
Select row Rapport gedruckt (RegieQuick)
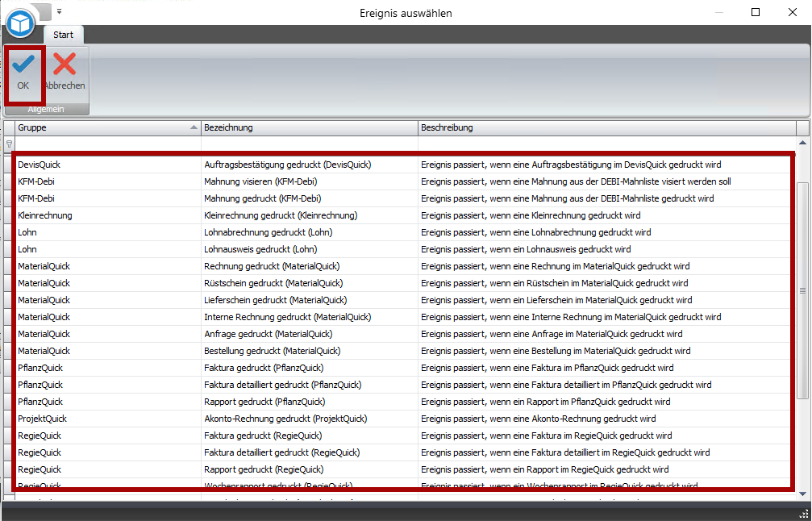[x=403, y=469]
